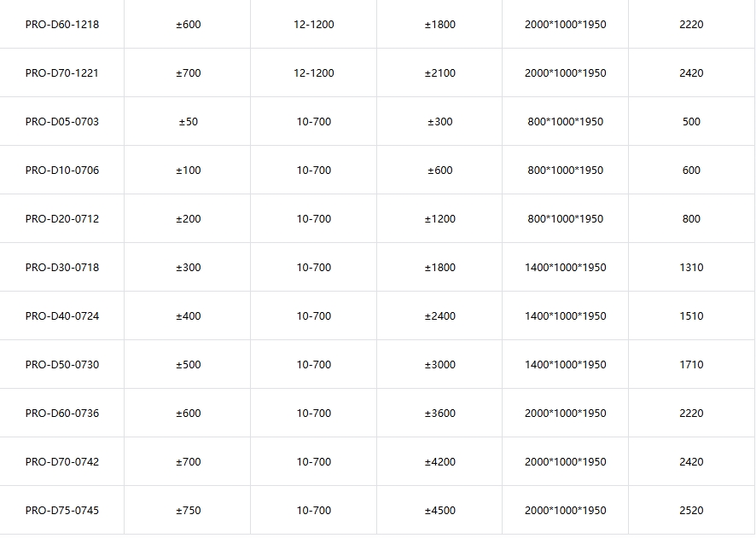Viewport: 756px width, 538px height.
Task: Select the PRO-D05-0703 model cell
Action: click(x=61, y=122)
